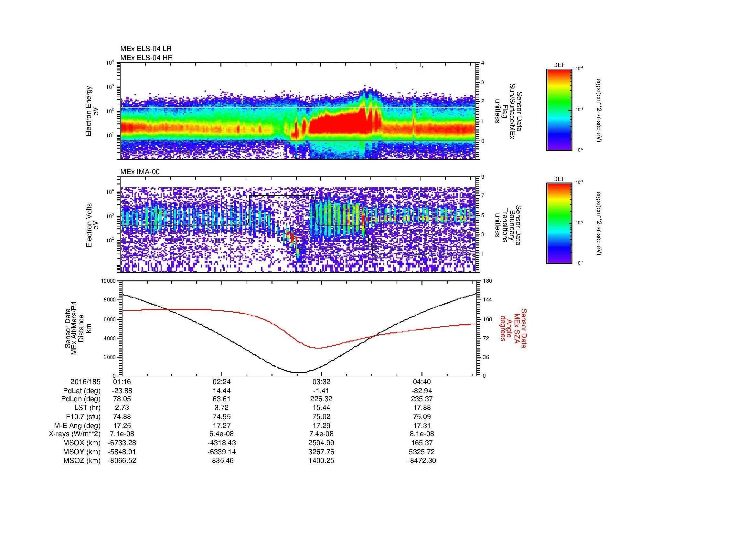Click the "144" SZA axis tick label
The image size is (756, 534).
pyautogui.click(x=487, y=300)
